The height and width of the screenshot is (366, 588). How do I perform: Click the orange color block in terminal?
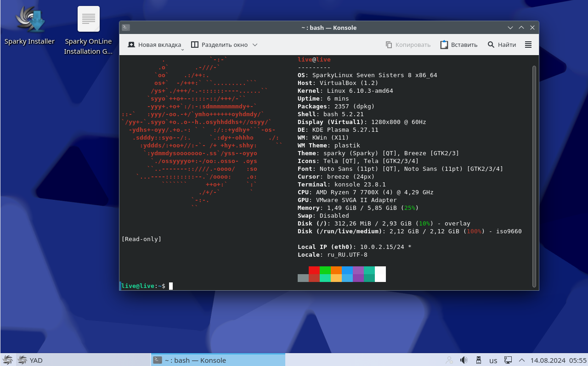point(336,270)
